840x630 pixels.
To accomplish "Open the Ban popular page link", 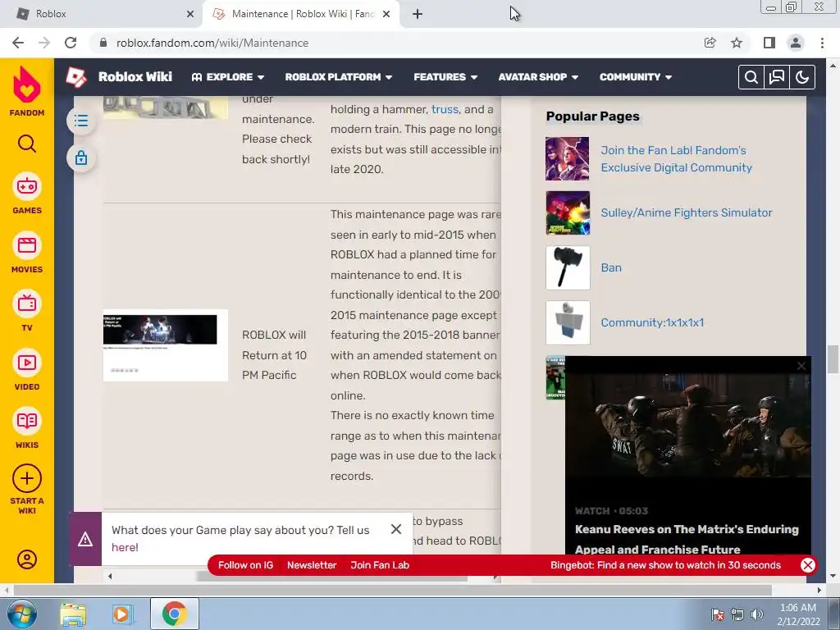I will coord(611,268).
